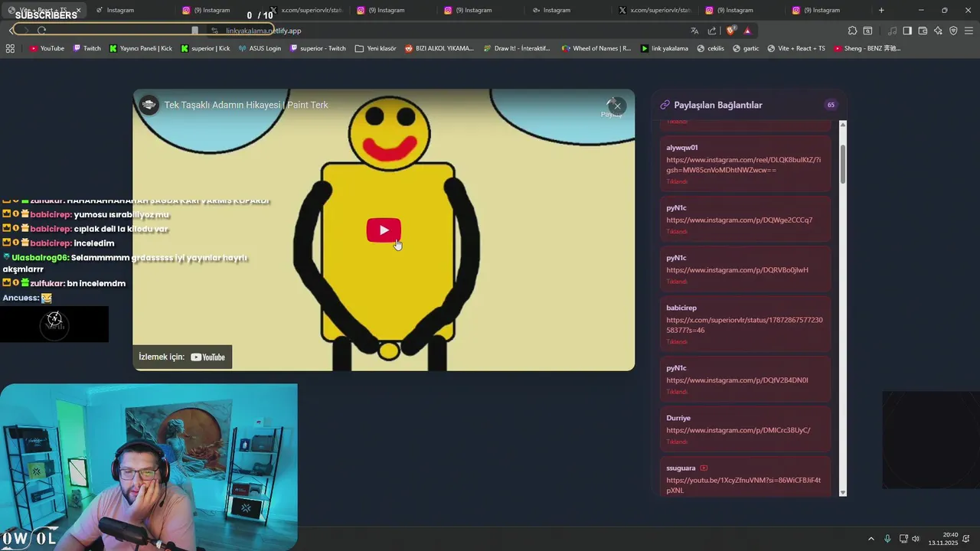Open the 'superior | Kick' bookmark
This screenshot has height=551, width=980.
pyautogui.click(x=205, y=48)
